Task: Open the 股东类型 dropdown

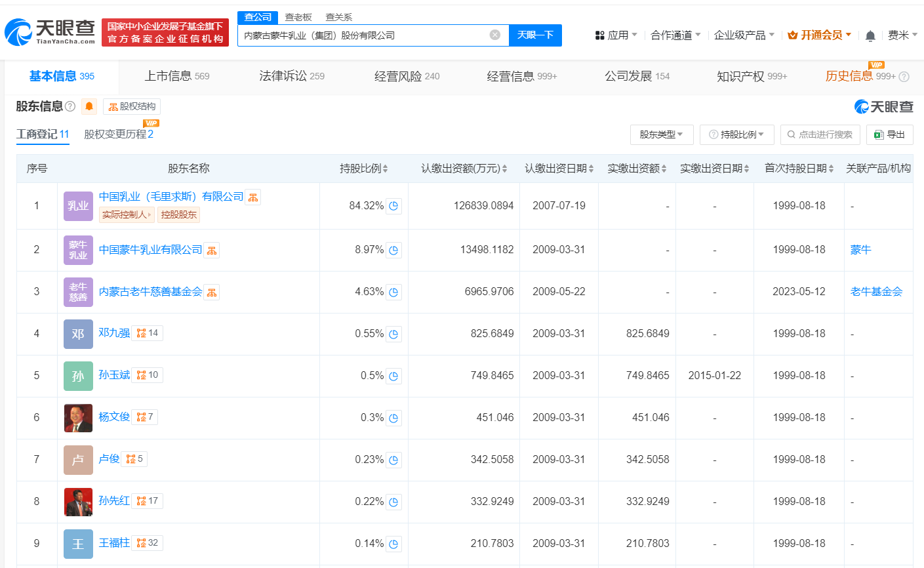Action: click(662, 134)
